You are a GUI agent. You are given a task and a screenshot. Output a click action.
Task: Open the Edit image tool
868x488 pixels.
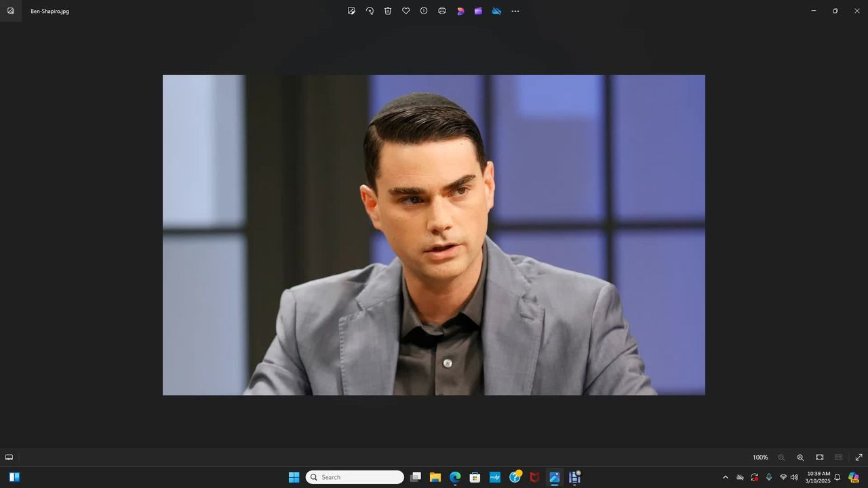(x=351, y=11)
